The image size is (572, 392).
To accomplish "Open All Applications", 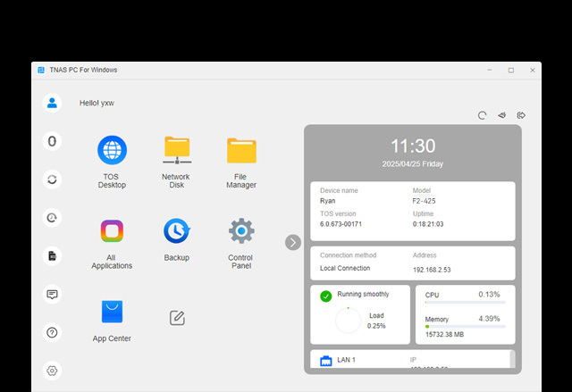I will [112, 231].
